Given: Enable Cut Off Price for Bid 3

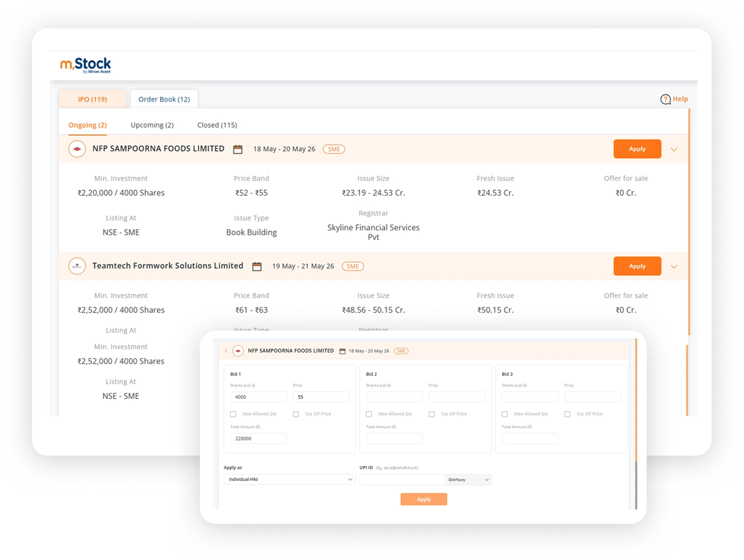Looking at the screenshot, I should click(567, 414).
